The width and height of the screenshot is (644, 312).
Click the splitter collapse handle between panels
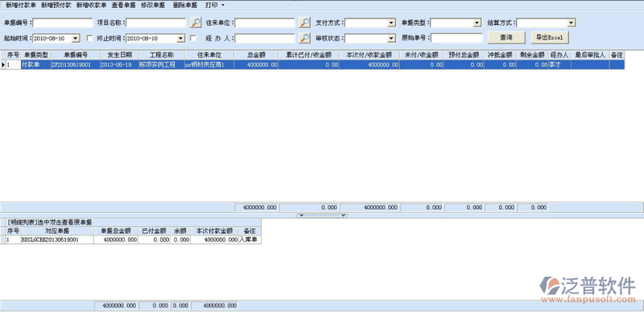tap(321, 216)
